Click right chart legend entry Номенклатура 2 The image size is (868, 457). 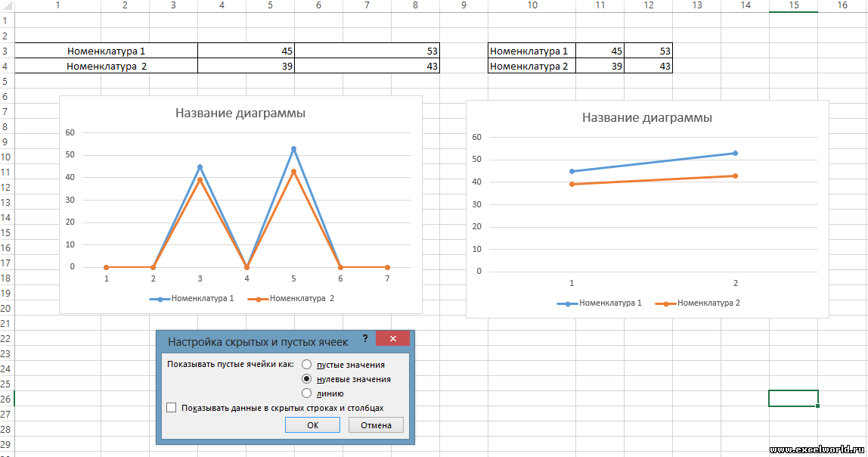[697, 303]
